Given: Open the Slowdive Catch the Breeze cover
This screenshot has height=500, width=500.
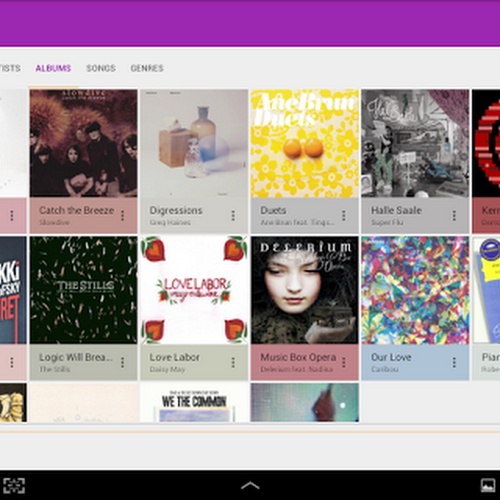Looking at the screenshot, I should pos(83,143).
